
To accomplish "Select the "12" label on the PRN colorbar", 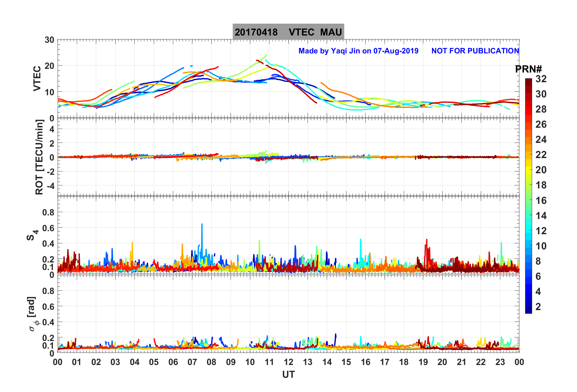I will 541,231.
